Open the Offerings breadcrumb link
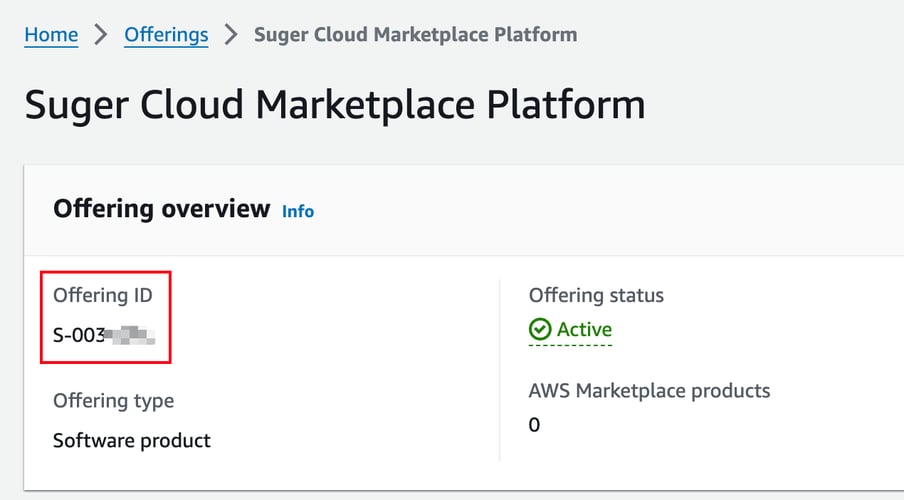This screenshot has width=904, height=500. pos(166,35)
